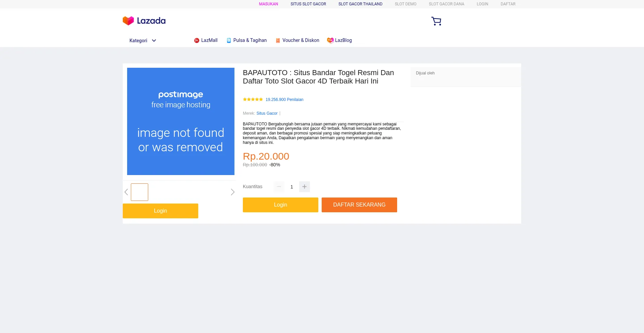The image size is (644, 333).
Task: Show next product thumbnail with right arrow
Action: pos(232,192)
